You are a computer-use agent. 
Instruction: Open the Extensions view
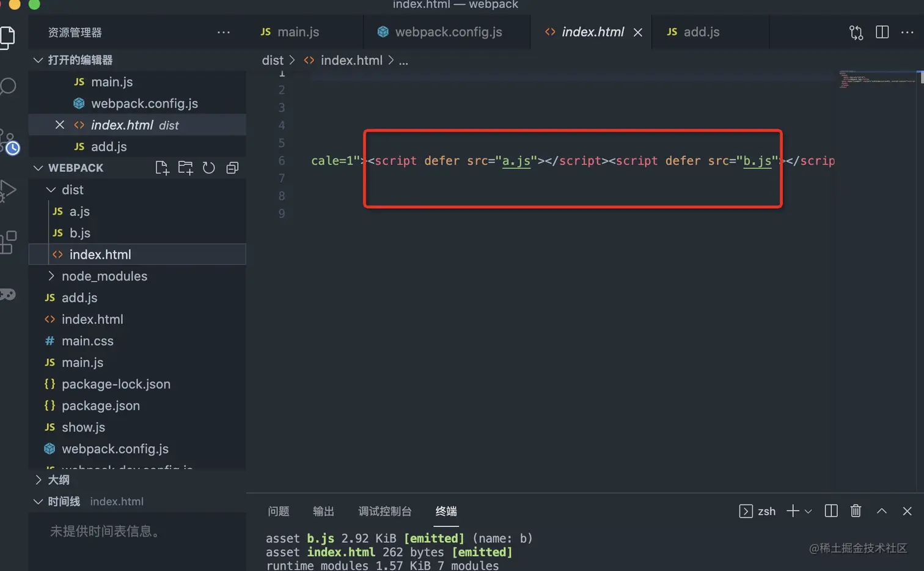(x=8, y=243)
